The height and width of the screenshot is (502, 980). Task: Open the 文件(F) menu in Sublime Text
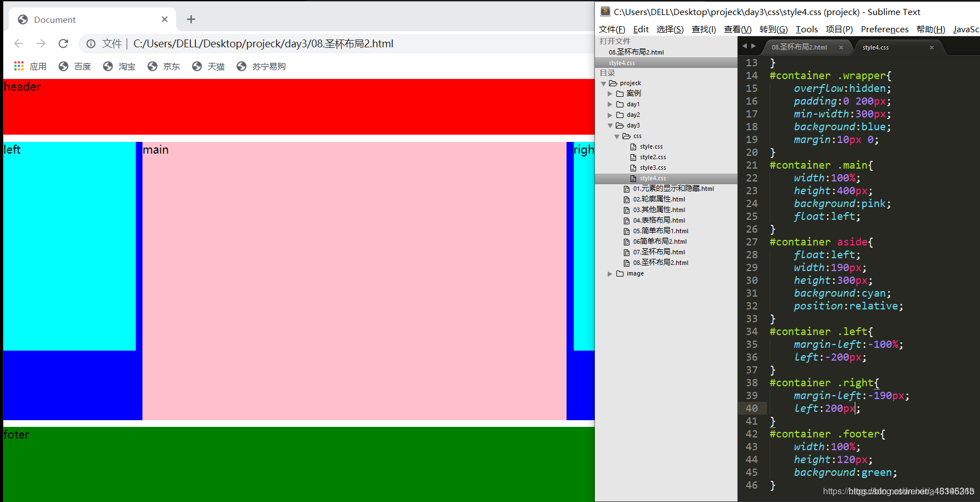612,29
